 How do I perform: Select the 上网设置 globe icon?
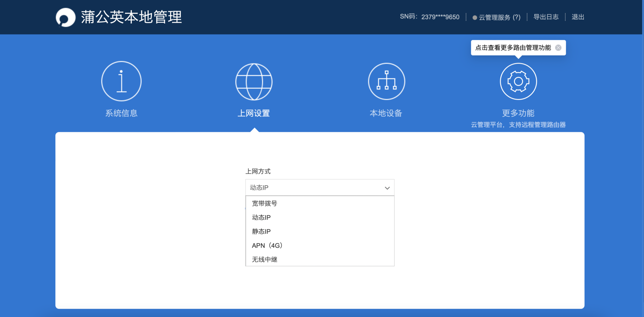pos(254,81)
